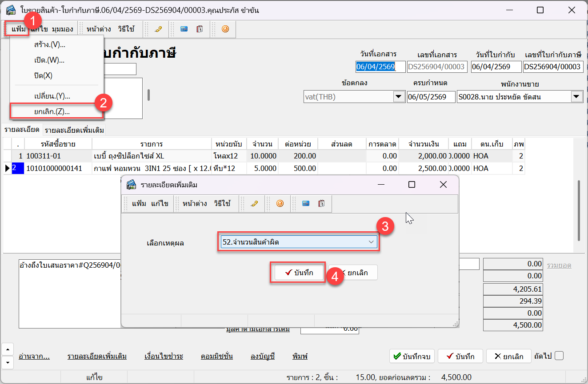Click the quantity cell 10.0000
This screenshot has height=384, width=588.
pos(263,156)
